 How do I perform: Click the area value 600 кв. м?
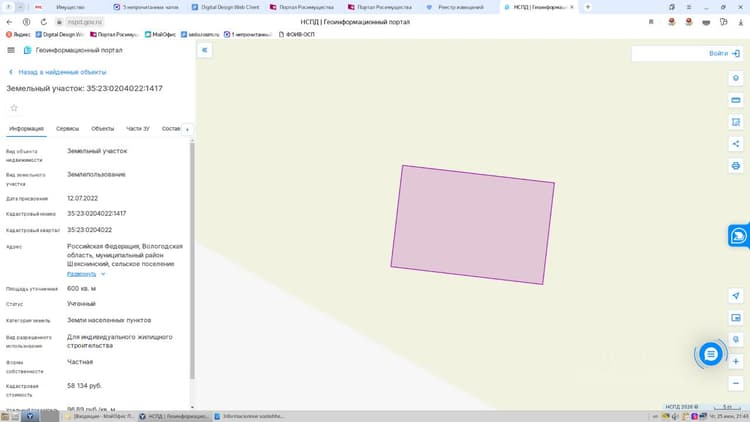click(x=81, y=289)
